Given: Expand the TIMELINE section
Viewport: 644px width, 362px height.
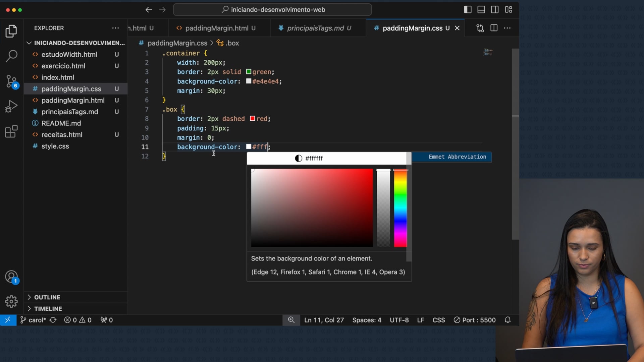Looking at the screenshot, I should pyautogui.click(x=48, y=309).
